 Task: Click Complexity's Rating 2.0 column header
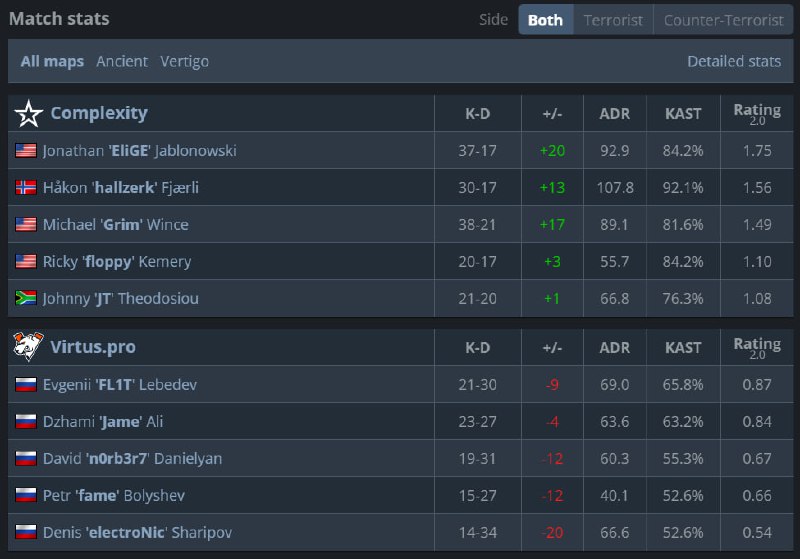(756, 114)
